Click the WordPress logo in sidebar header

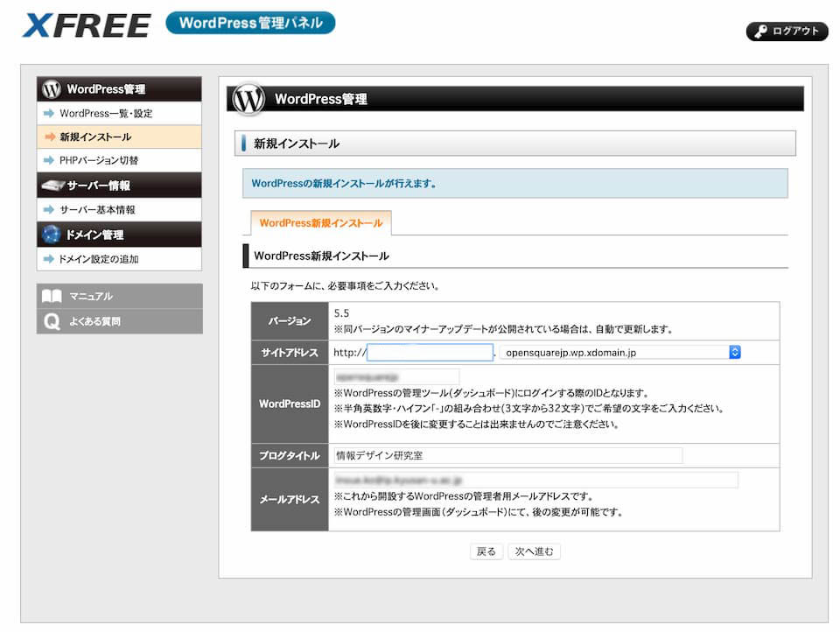point(52,88)
